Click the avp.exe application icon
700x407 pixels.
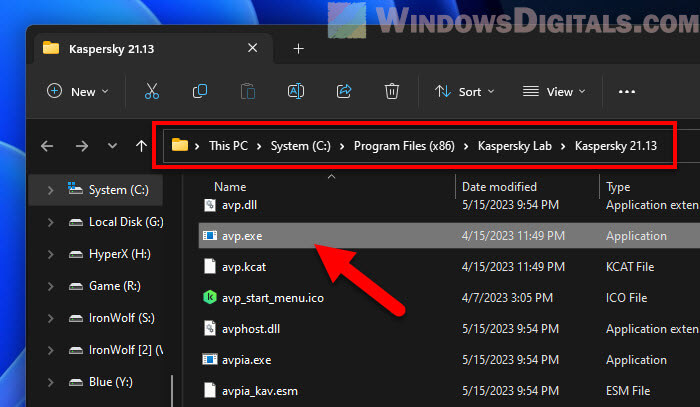pos(210,236)
